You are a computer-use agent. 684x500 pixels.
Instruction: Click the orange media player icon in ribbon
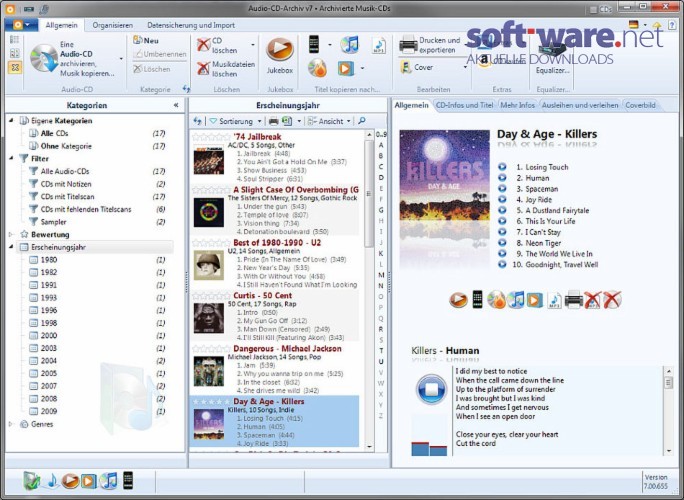345,68
